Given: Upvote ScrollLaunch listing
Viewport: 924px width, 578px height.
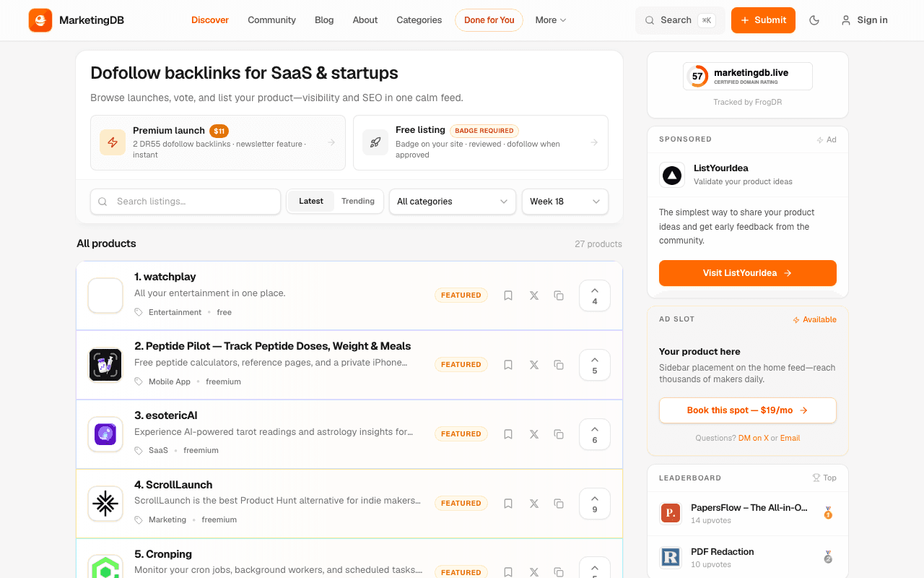Looking at the screenshot, I should (x=595, y=504).
